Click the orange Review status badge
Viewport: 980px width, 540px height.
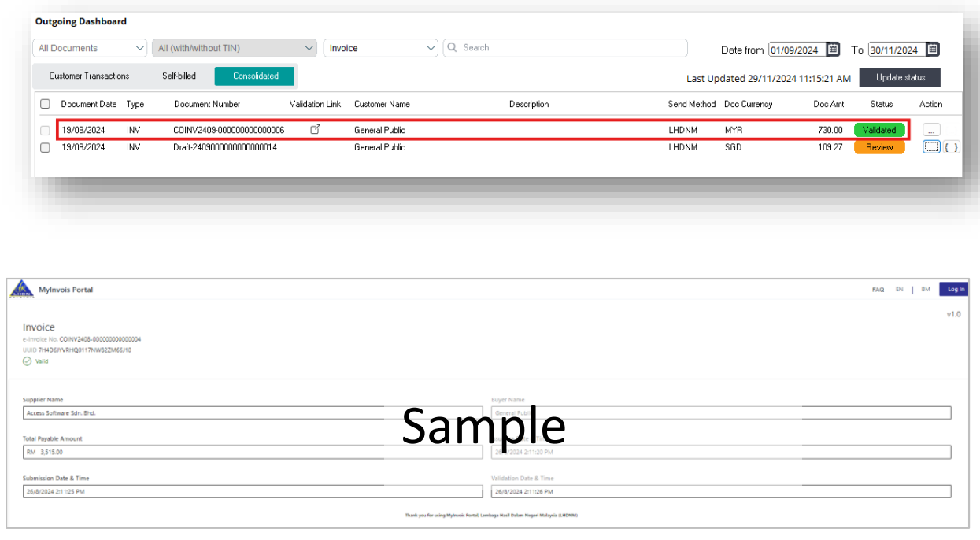878,147
